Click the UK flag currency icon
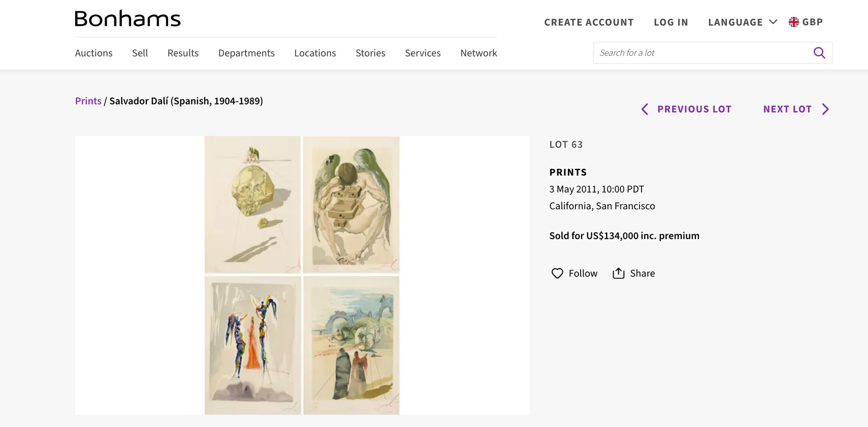The width and height of the screenshot is (868, 427). pyautogui.click(x=794, y=22)
